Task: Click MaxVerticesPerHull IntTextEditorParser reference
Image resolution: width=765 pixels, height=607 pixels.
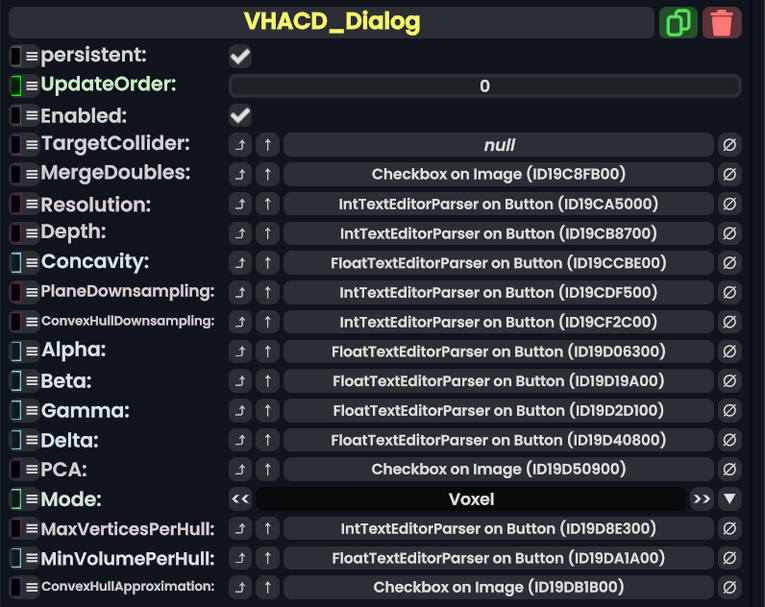Action: point(498,528)
